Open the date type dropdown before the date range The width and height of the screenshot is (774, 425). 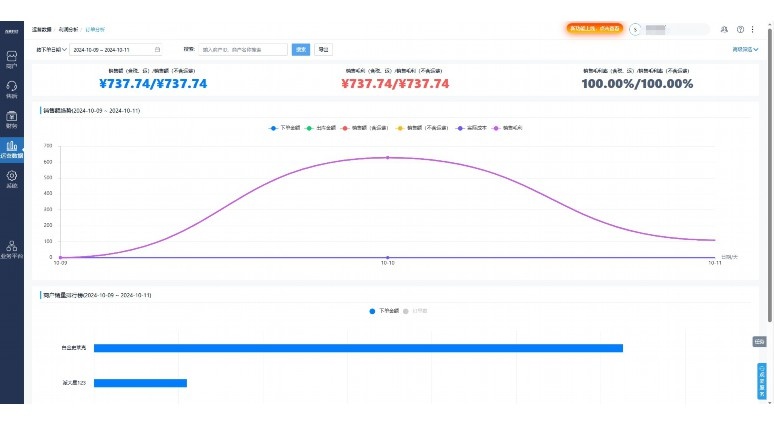[51, 49]
